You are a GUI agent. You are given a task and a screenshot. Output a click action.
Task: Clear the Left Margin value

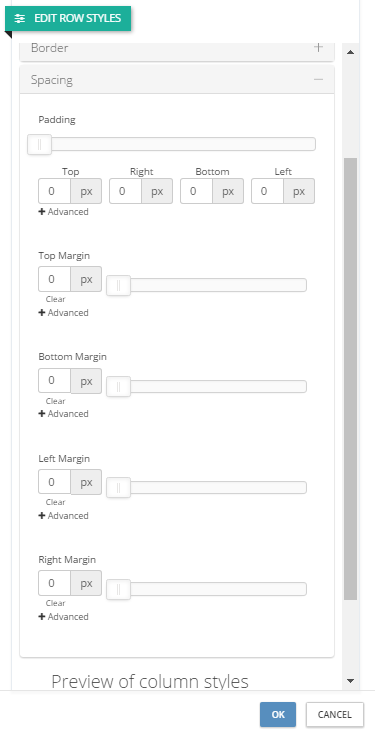[x=56, y=502]
